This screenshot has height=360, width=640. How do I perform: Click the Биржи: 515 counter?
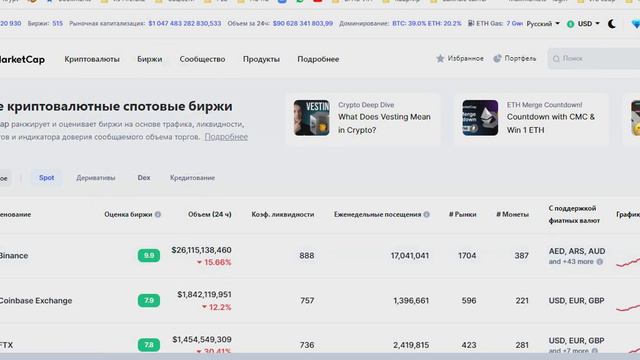[x=45, y=24]
